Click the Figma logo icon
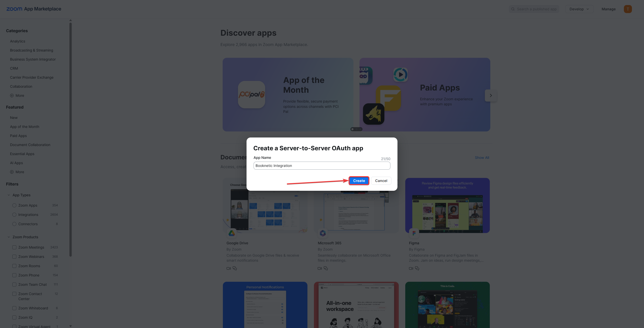 click(414, 233)
